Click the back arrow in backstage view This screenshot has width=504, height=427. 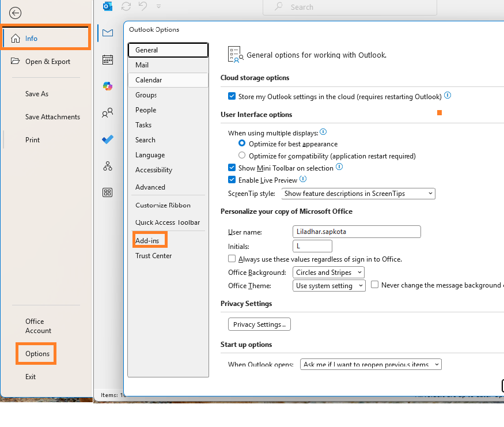tap(15, 13)
